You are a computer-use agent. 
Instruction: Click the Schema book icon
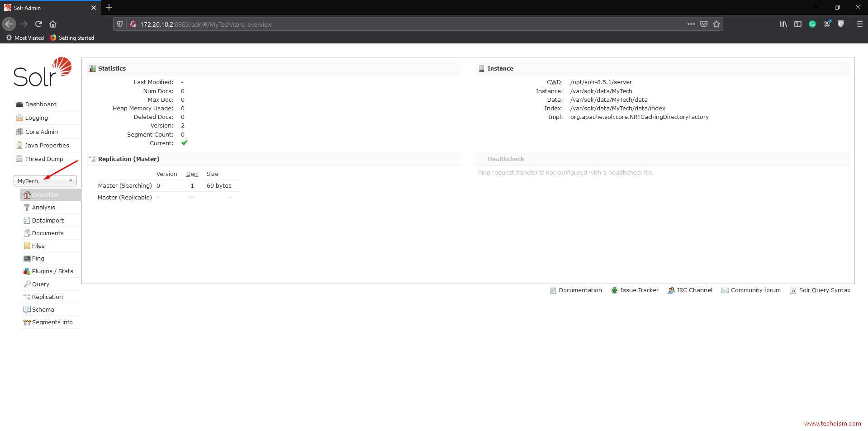pos(27,309)
